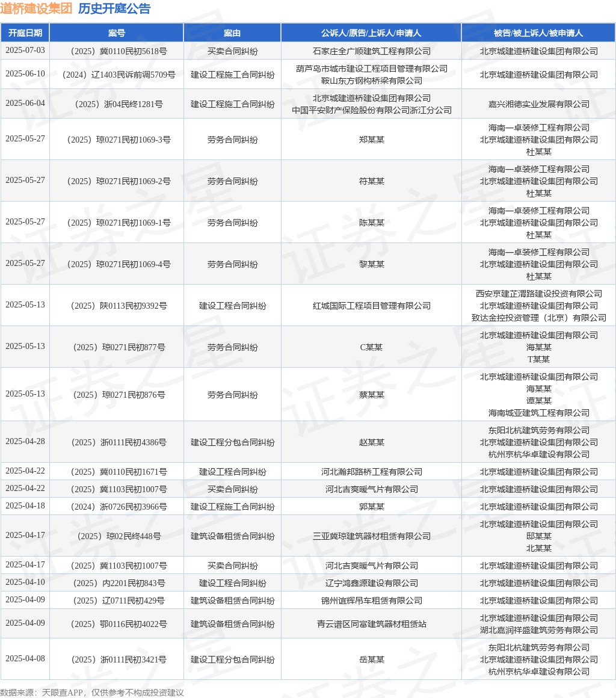Select the date cell 2025-06-10

(x=25, y=74)
